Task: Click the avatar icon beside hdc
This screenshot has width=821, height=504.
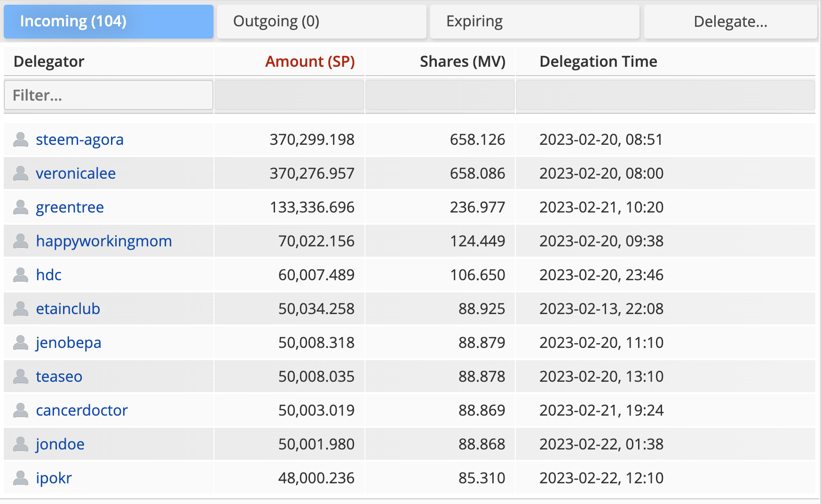Action: (x=21, y=275)
